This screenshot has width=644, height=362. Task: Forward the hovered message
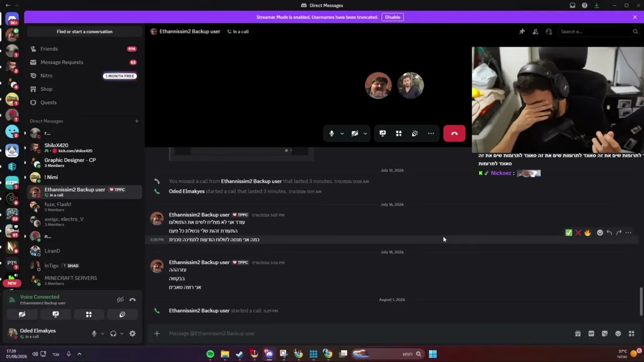pyautogui.click(x=619, y=233)
